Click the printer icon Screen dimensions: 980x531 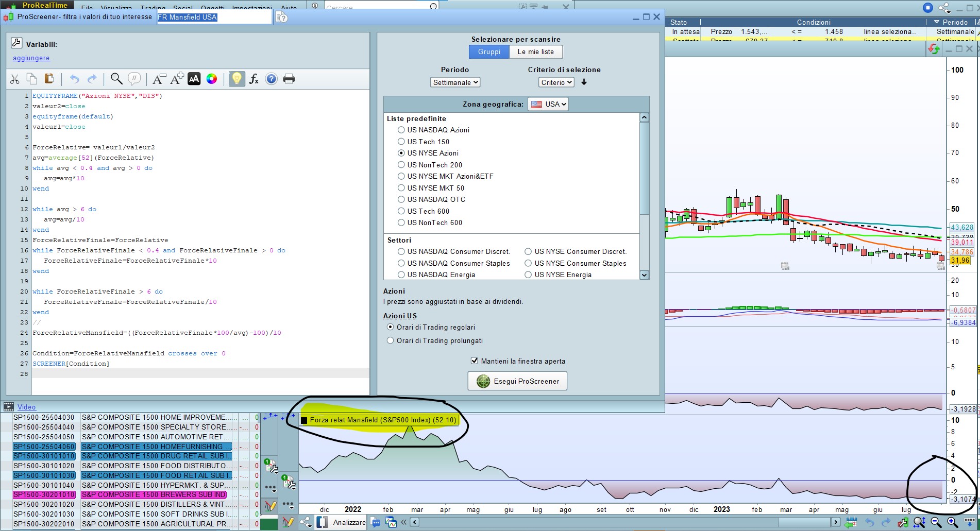[x=289, y=79]
